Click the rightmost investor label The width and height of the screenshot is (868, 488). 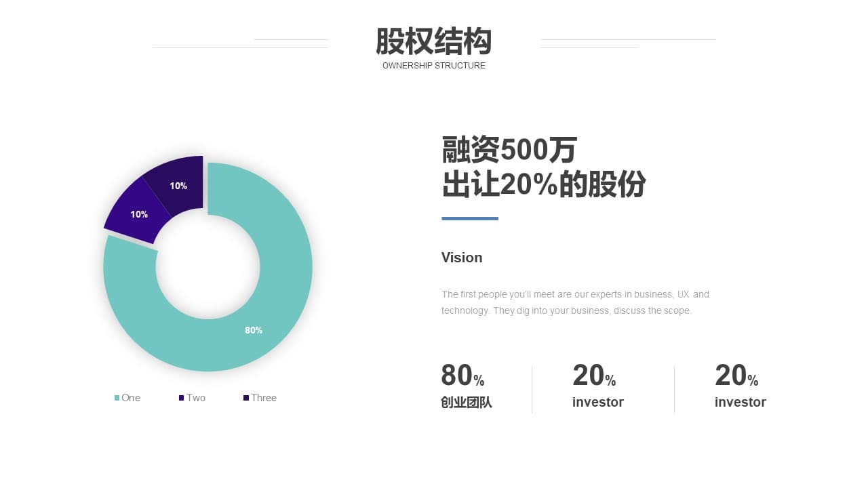741,403
